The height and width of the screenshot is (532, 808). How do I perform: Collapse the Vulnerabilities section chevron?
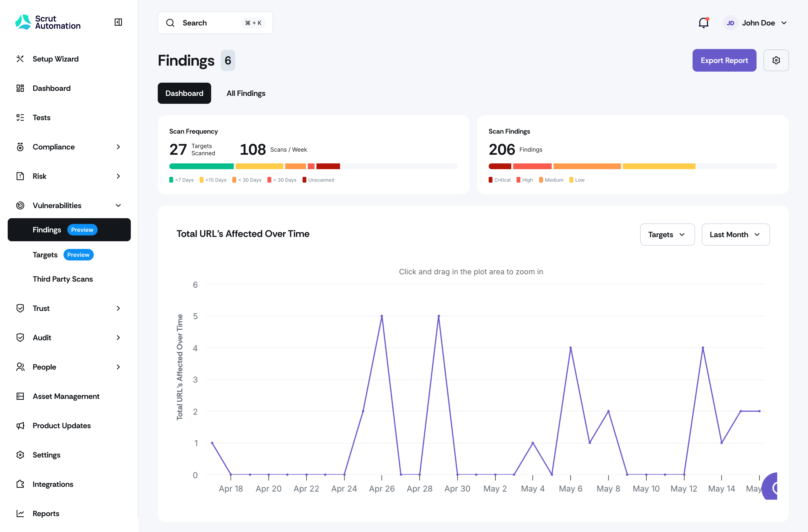point(118,206)
